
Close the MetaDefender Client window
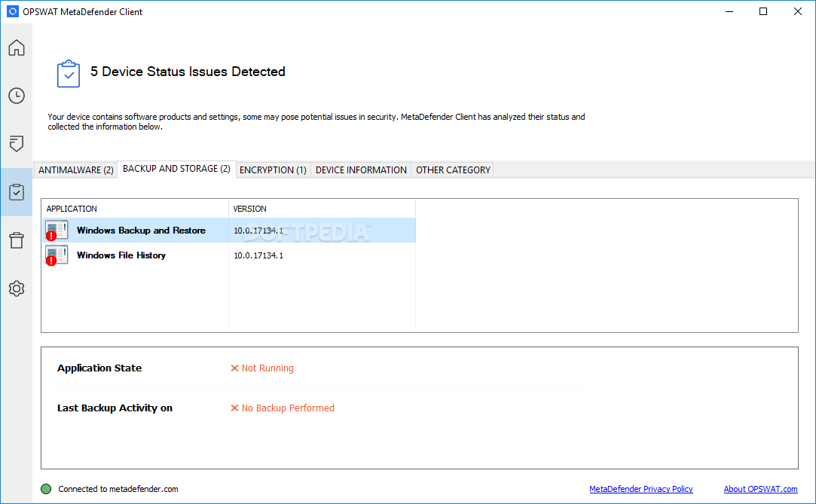(x=797, y=11)
